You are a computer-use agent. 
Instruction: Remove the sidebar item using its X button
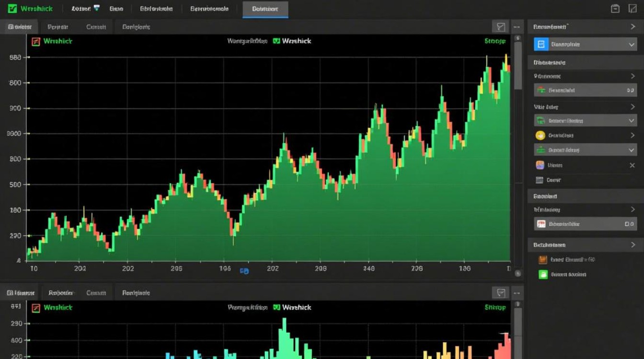[632, 165]
